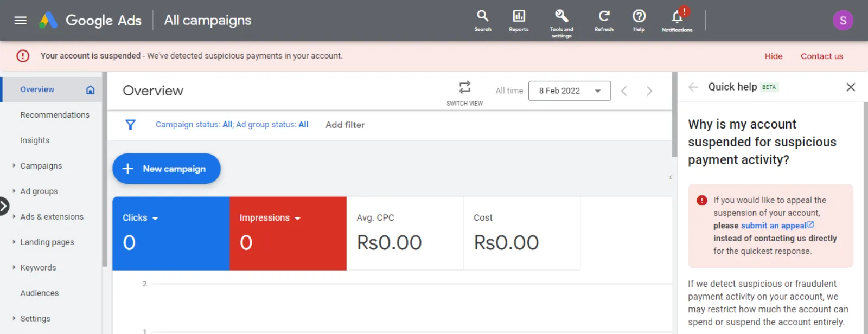868x334 pixels.
Task: Select the Cost metric card
Action: coord(522,234)
